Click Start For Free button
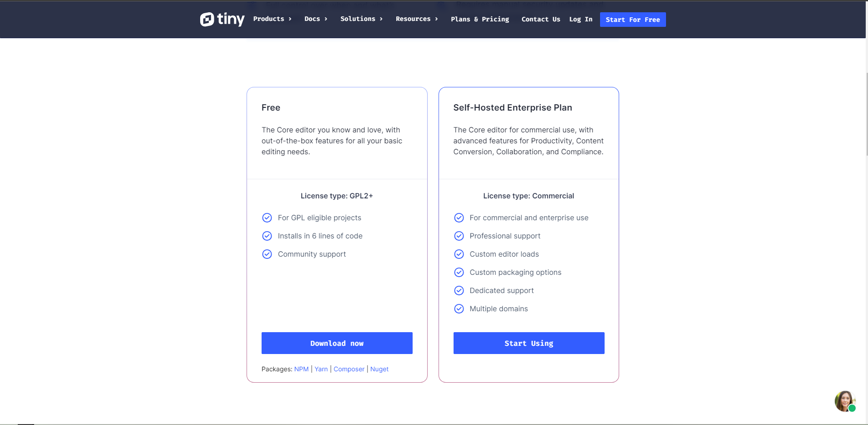Viewport: 868px width, 425px height. point(632,20)
